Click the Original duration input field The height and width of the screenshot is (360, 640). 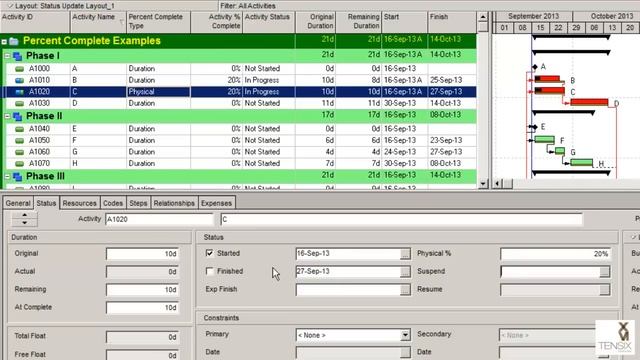click(x=142, y=254)
